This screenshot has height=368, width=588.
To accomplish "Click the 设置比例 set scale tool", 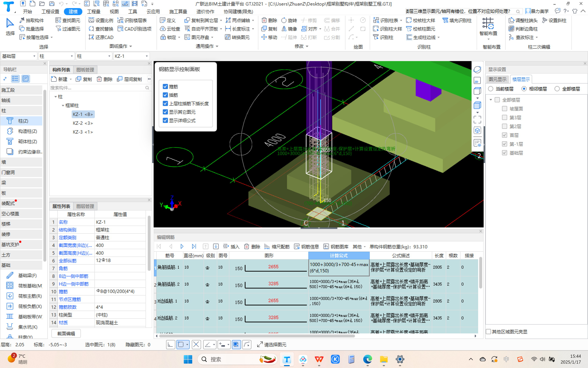I will 101,20.
